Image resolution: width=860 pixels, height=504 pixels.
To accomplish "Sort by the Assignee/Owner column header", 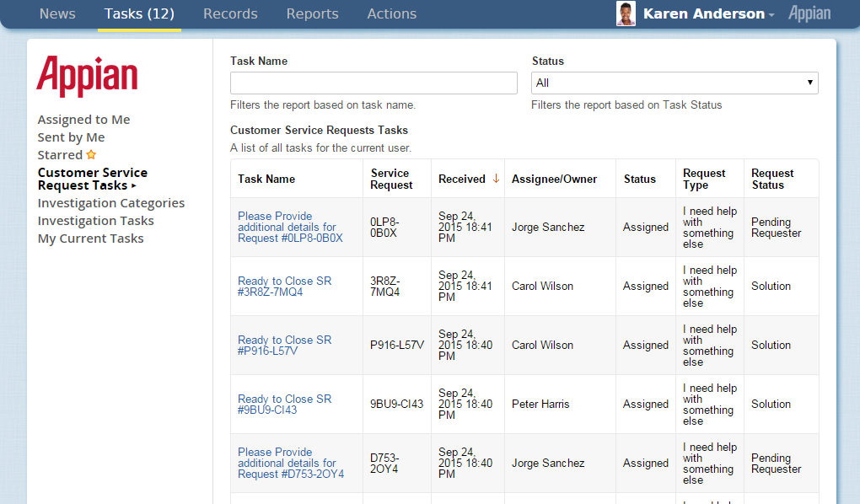I will coord(554,179).
